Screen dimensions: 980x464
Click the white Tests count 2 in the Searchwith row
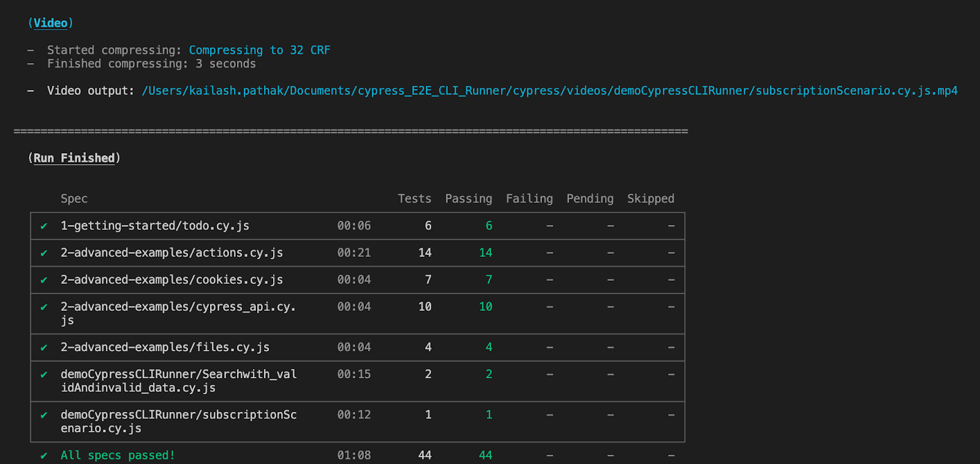pyautogui.click(x=428, y=374)
